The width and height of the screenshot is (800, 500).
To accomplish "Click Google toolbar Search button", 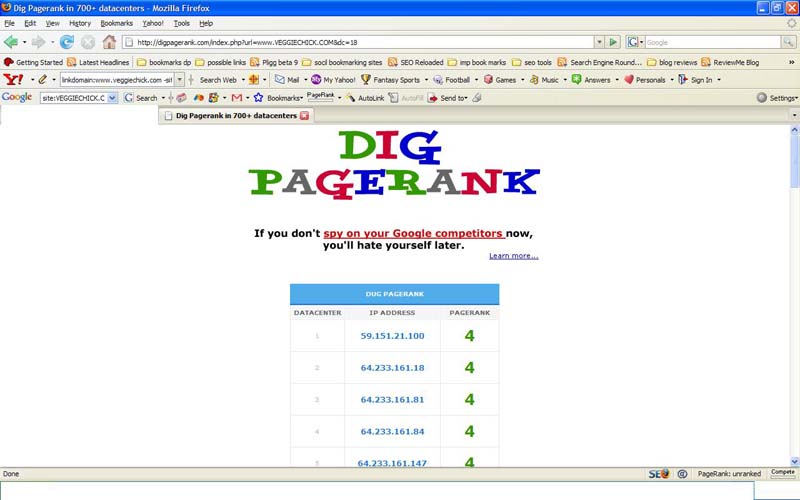I will point(141,97).
